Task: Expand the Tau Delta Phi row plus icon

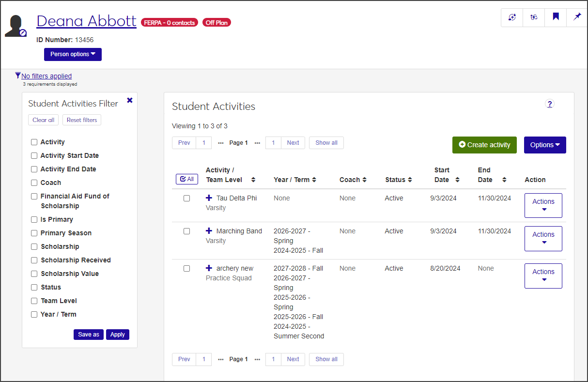Action: tap(209, 198)
